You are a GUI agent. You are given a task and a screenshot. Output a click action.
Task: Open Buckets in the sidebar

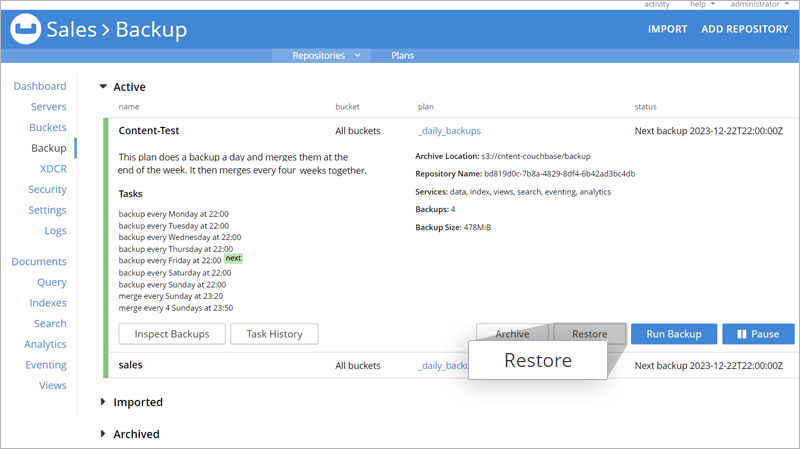pos(47,127)
